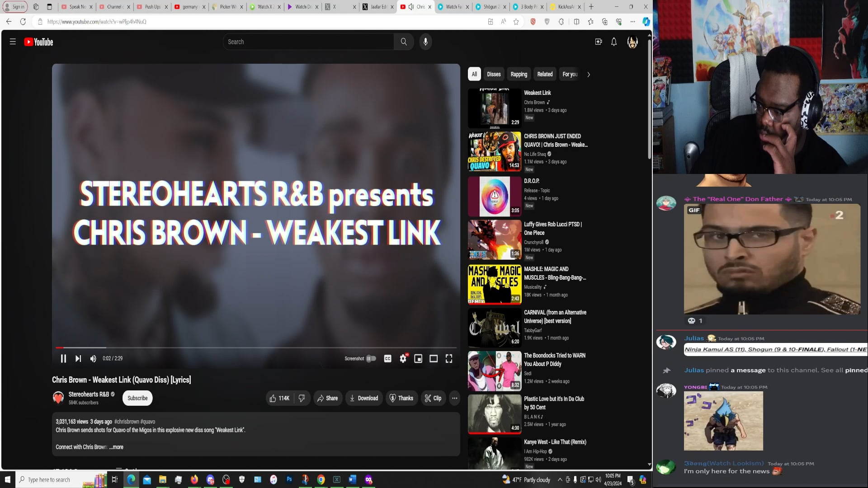Toggle theater mode

coord(434,358)
